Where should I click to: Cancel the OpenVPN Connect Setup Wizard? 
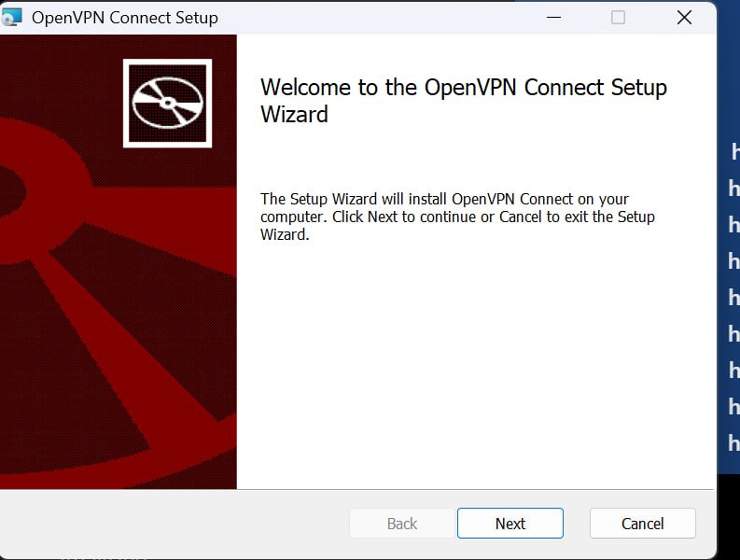coord(642,524)
